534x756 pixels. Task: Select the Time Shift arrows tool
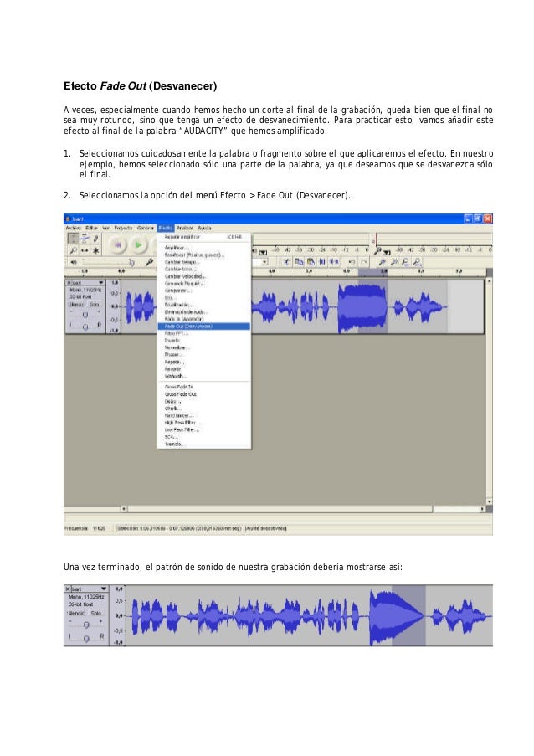point(85,250)
